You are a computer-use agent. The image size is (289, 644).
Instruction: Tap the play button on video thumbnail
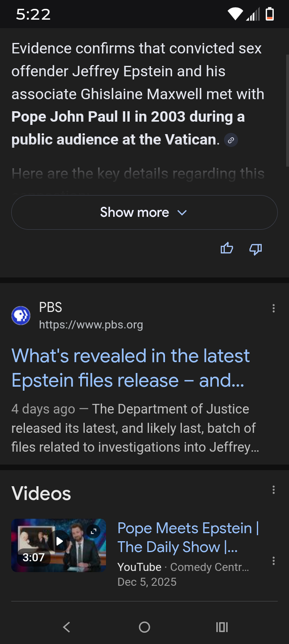pos(59,541)
